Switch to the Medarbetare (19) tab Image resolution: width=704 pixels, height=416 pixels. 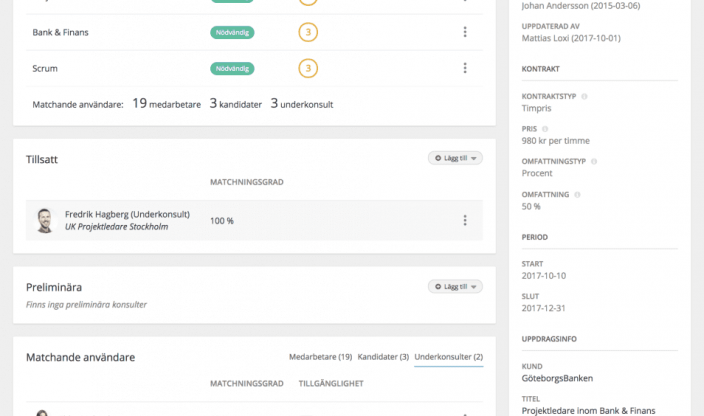[320, 357]
